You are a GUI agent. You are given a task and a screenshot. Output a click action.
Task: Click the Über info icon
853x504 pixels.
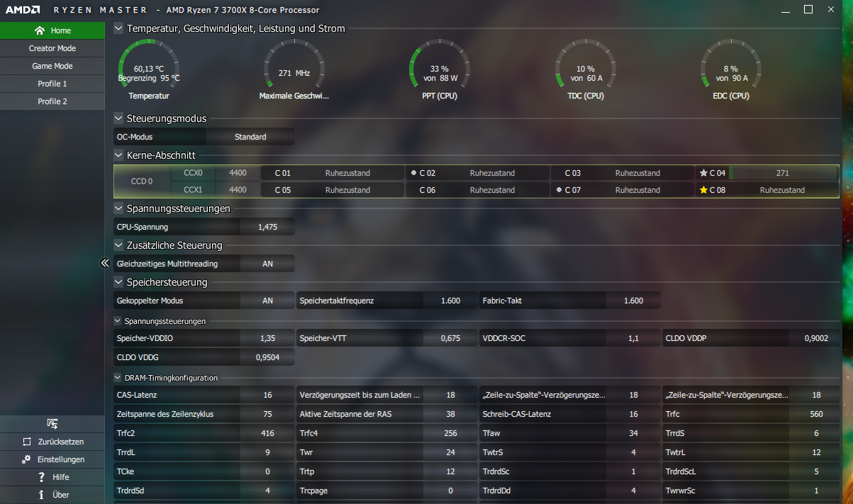pyautogui.click(x=42, y=495)
